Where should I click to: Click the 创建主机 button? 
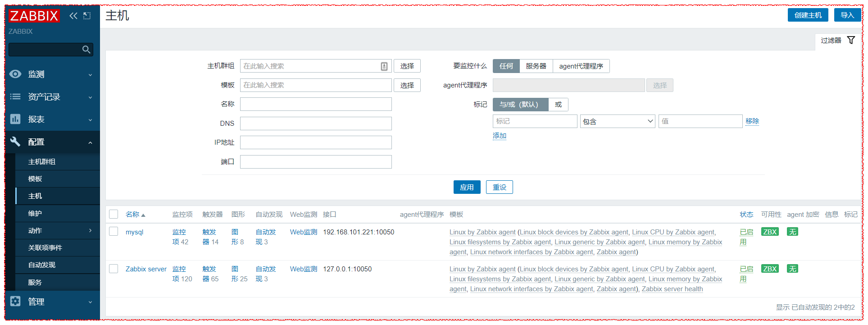(x=808, y=15)
